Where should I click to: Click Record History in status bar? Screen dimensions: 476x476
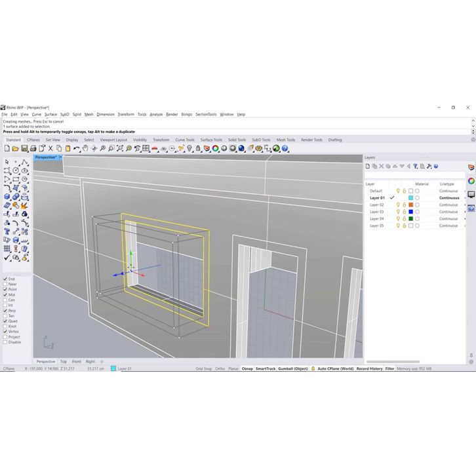point(369,369)
